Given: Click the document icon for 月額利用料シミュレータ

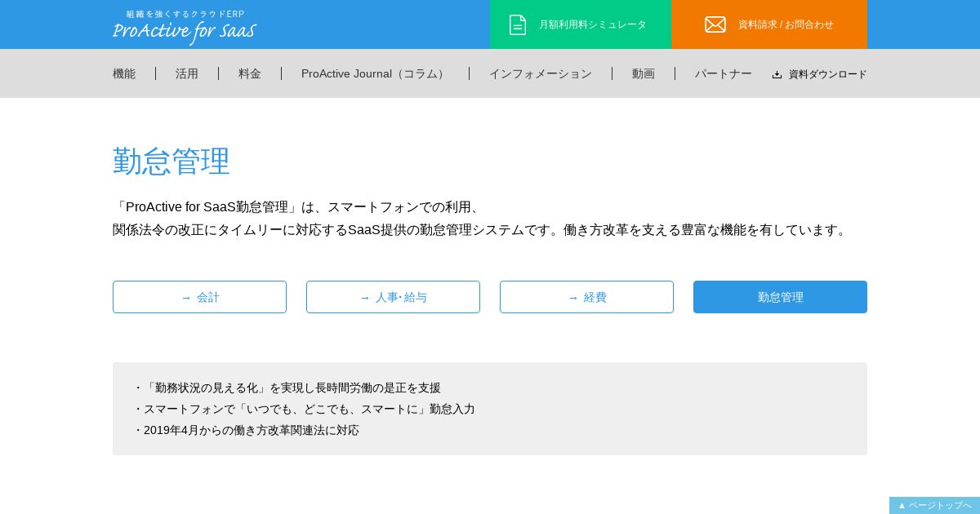Looking at the screenshot, I should (518, 24).
